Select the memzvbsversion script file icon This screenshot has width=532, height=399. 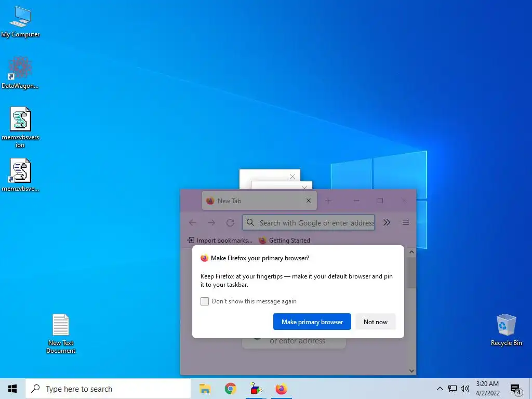(20, 127)
